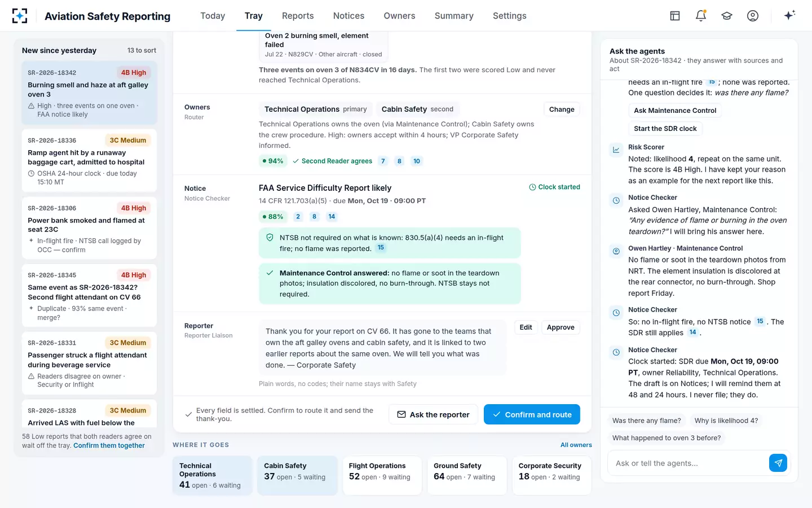Screen dimensions: 812x508
Task: Send the message with the paper plane icon
Action: [x=778, y=463]
